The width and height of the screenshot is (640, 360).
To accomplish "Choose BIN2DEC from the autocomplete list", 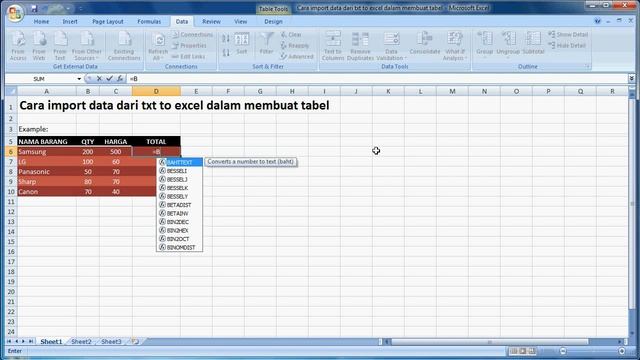I will pos(180,222).
